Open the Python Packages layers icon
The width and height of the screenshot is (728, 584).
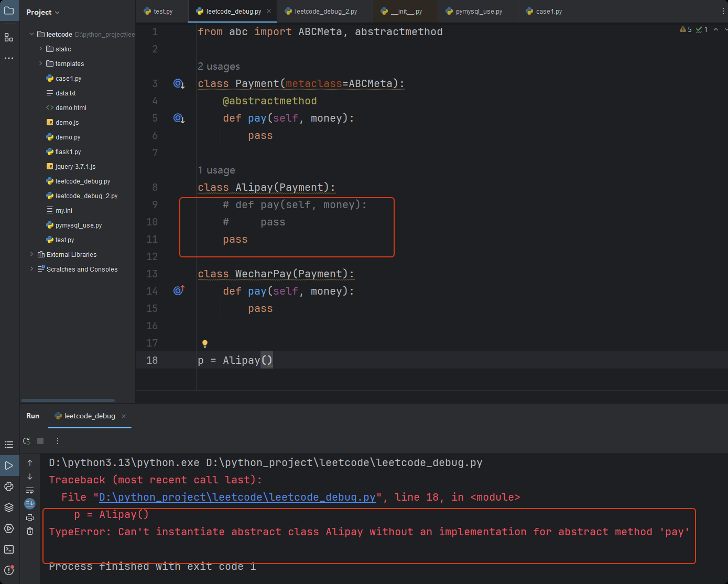pyautogui.click(x=9, y=507)
